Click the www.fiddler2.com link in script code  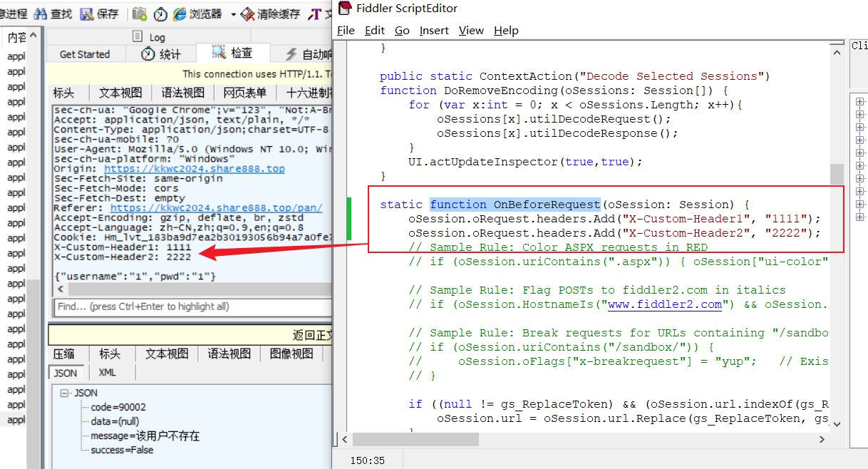(x=664, y=304)
